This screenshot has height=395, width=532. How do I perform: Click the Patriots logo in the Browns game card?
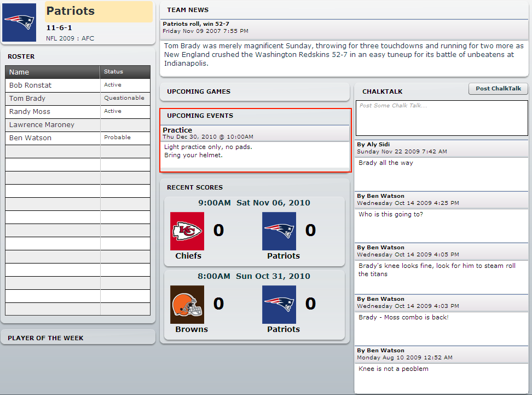pos(279,304)
